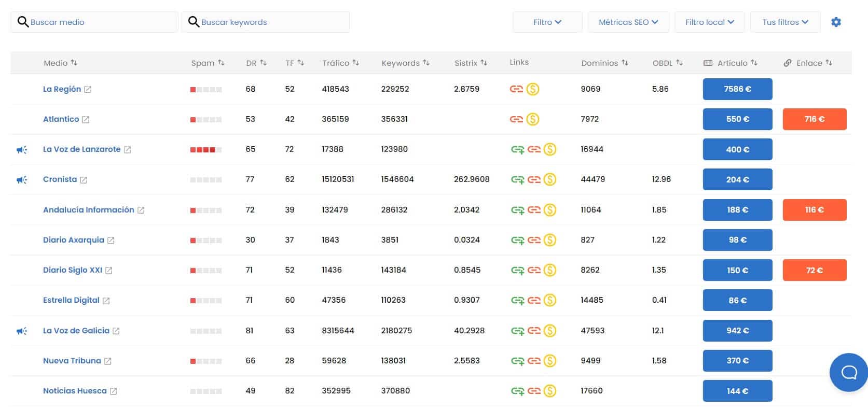The height and width of the screenshot is (409, 868).
Task: Open external link icon beside Diario Axarquia
Action: (111, 240)
